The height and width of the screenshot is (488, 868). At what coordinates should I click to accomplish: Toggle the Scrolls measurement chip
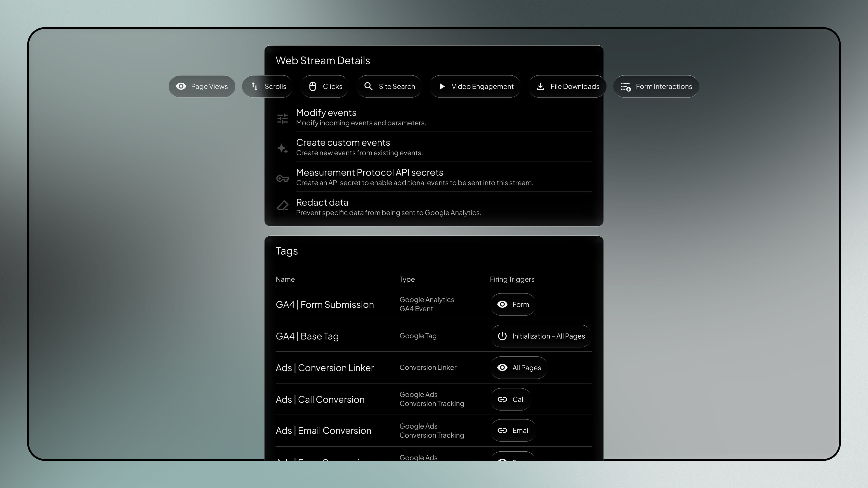click(x=268, y=87)
